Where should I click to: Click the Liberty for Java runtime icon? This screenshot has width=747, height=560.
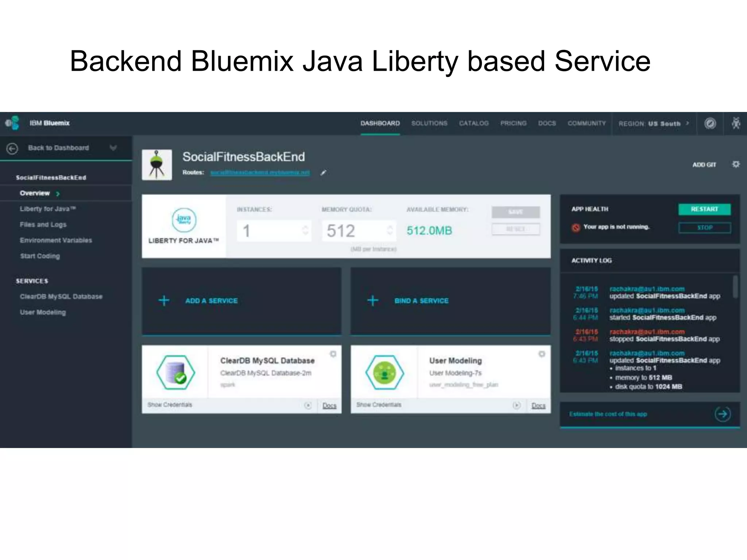184,220
